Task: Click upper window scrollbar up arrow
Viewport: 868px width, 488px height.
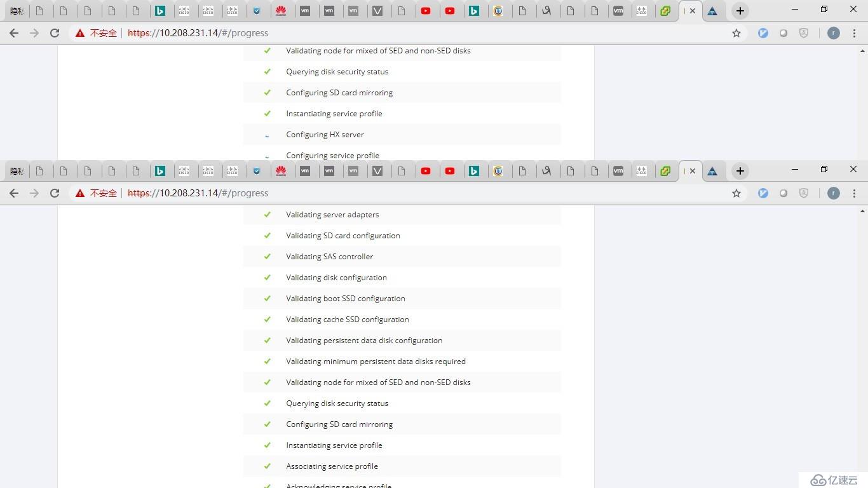Action: (x=863, y=51)
